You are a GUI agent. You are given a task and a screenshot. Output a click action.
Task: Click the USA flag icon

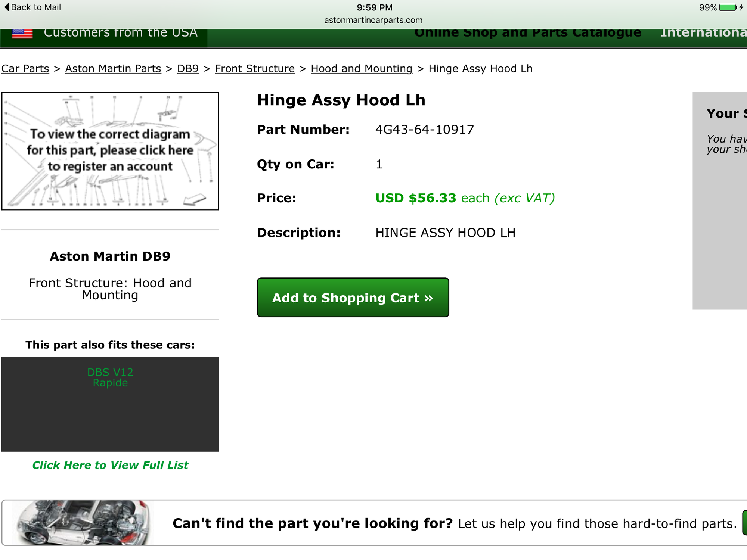pyautogui.click(x=22, y=33)
